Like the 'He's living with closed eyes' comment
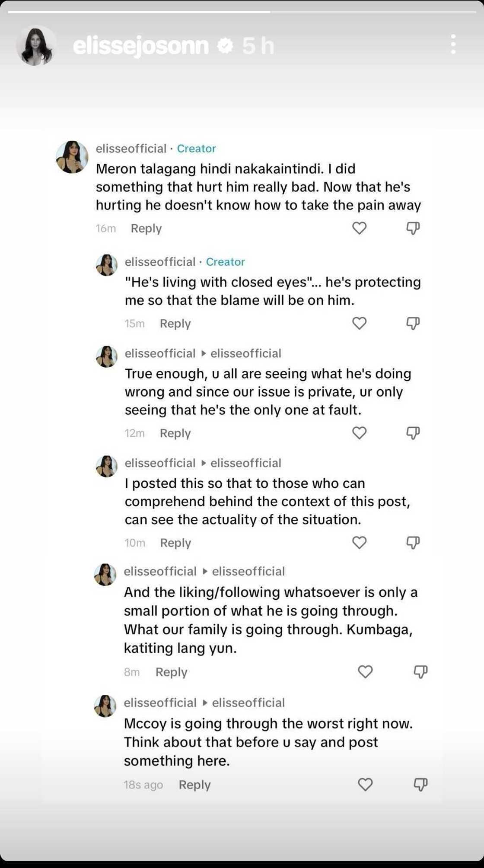The width and height of the screenshot is (484, 868). coord(359,323)
